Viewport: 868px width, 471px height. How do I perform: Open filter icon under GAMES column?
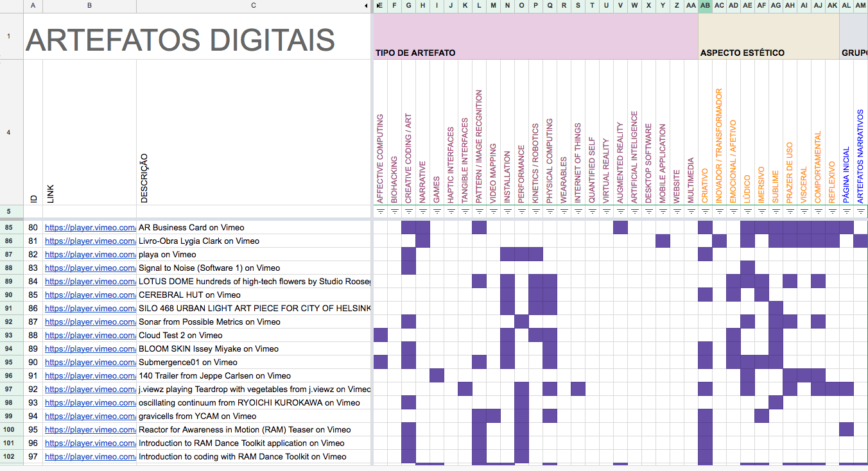pos(437,211)
